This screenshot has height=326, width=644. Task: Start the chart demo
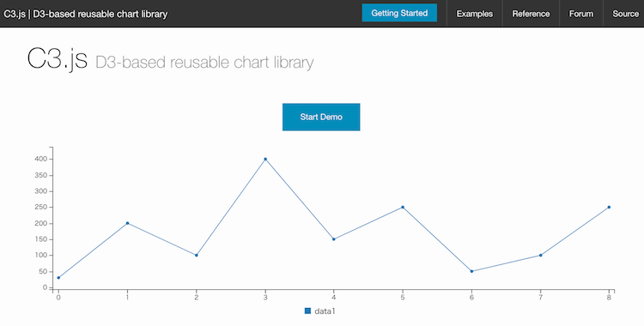coord(321,117)
